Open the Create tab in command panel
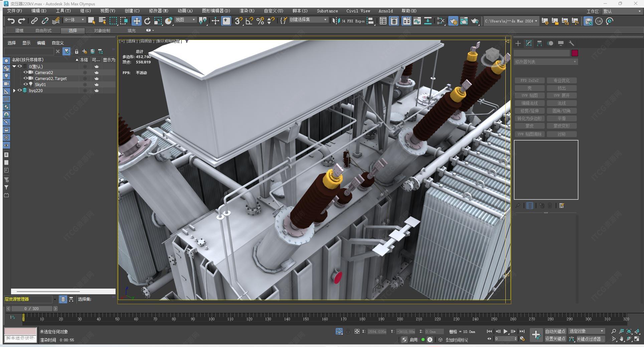This screenshot has width=644, height=347. [518, 43]
